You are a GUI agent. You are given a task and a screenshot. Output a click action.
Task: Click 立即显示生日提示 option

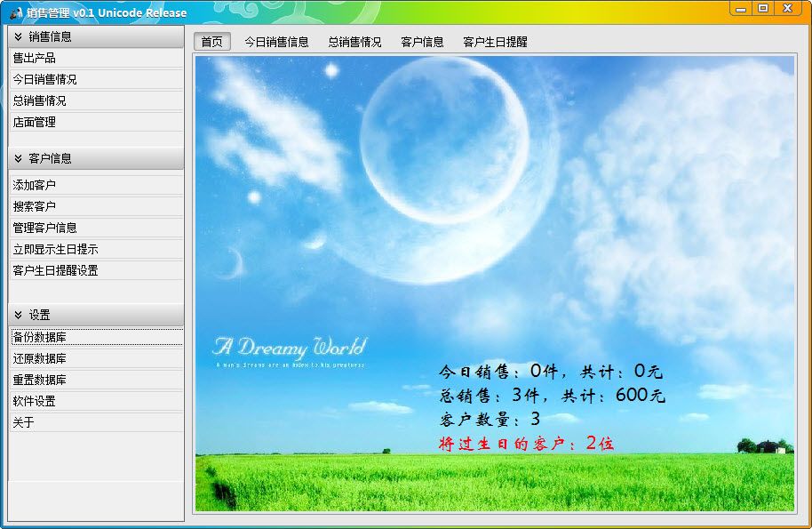click(x=55, y=249)
